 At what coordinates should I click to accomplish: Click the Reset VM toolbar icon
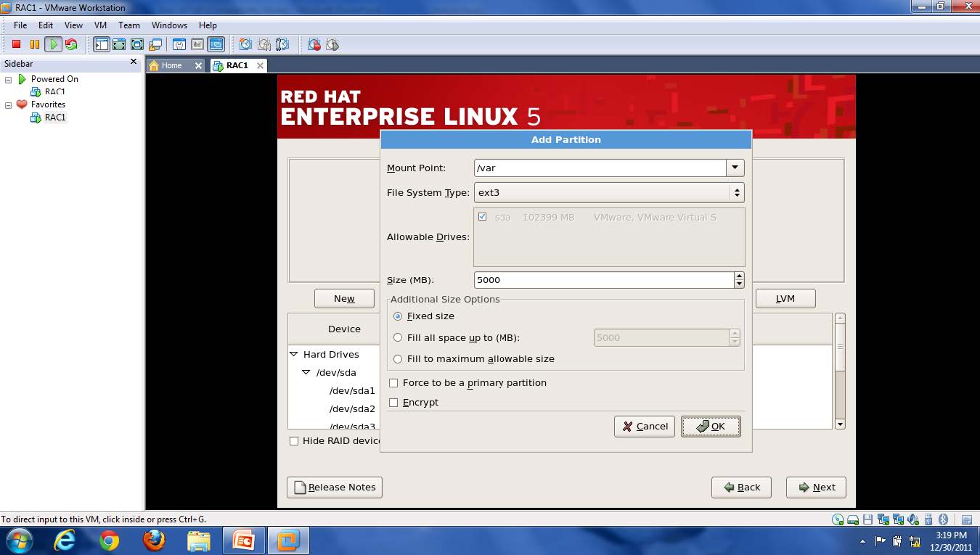tap(71, 44)
